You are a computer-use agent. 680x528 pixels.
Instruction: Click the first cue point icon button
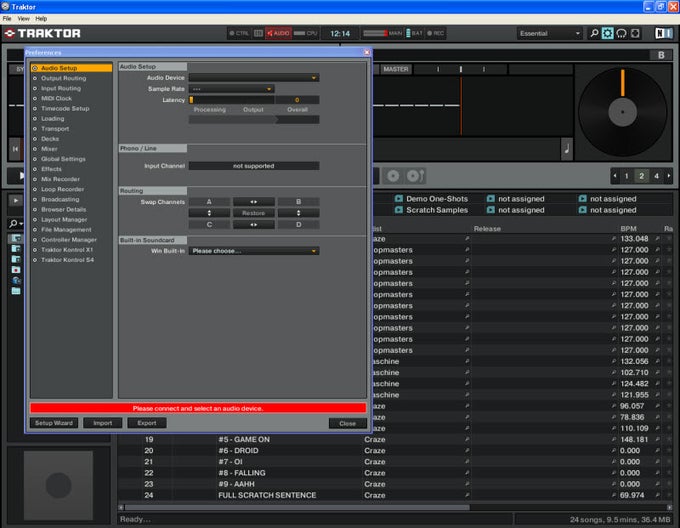393,176
